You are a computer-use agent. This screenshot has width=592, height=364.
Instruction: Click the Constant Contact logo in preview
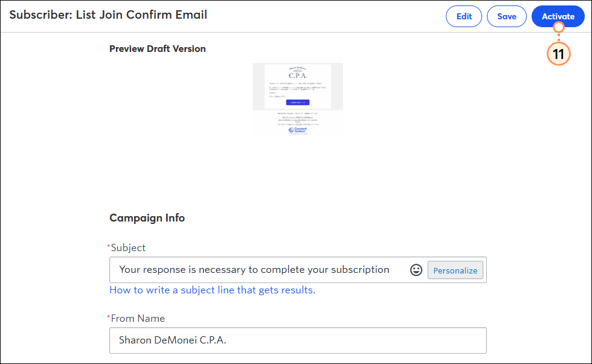[298, 130]
